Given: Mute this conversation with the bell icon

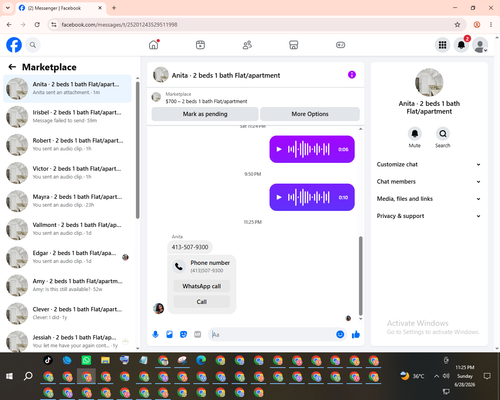Looking at the screenshot, I should [415, 134].
